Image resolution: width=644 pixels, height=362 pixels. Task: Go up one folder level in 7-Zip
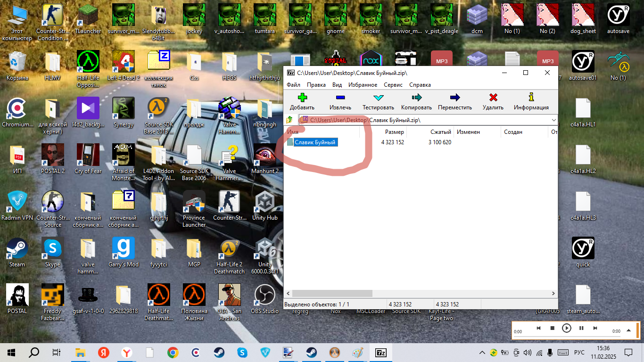289,120
